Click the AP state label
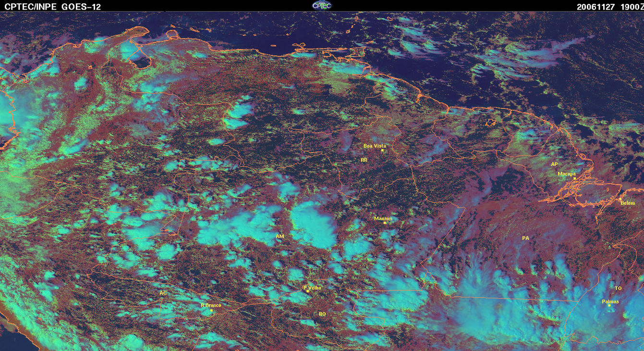 (x=554, y=164)
